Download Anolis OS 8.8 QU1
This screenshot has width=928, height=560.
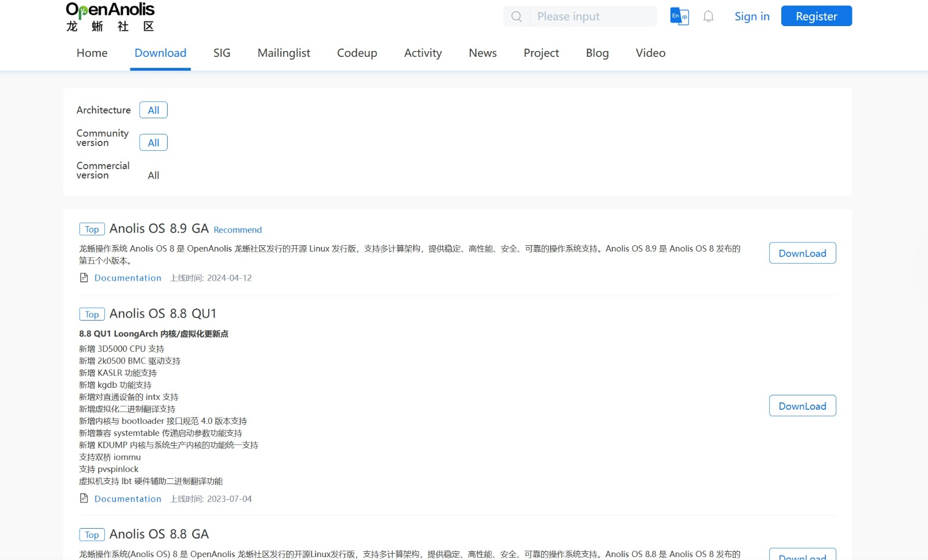coord(802,406)
